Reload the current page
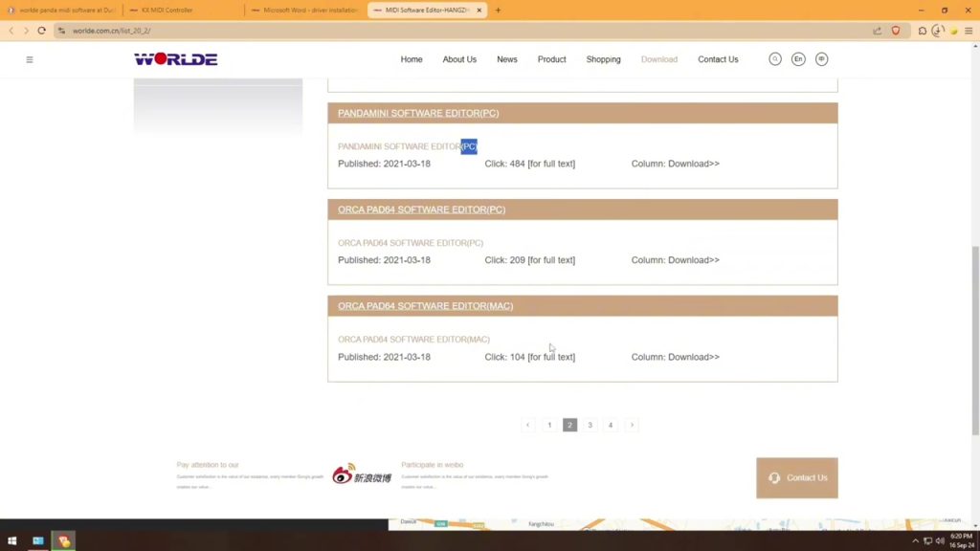This screenshot has width=980, height=551. pyautogui.click(x=42, y=31)
